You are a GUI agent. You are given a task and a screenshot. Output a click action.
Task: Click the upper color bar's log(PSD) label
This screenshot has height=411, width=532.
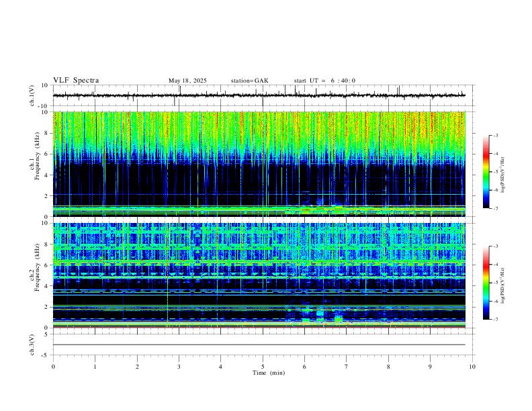pyautogui.click(x=502, y=175)
